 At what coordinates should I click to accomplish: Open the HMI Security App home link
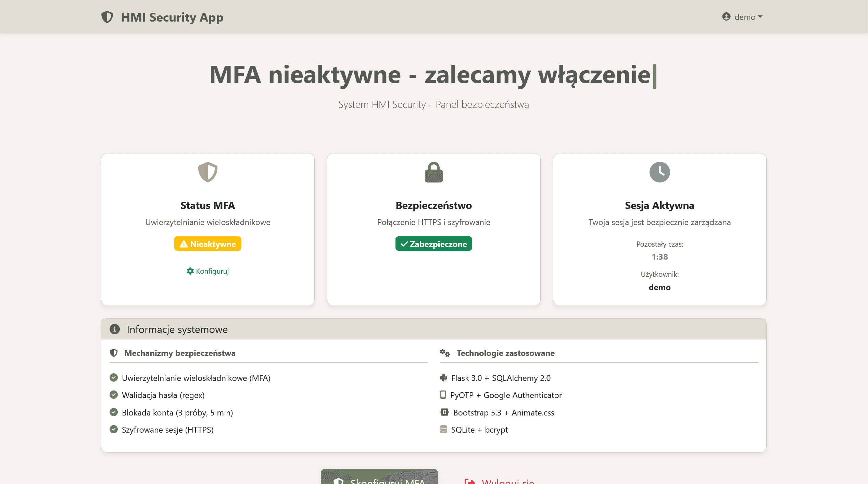click(x=162, y=17)
